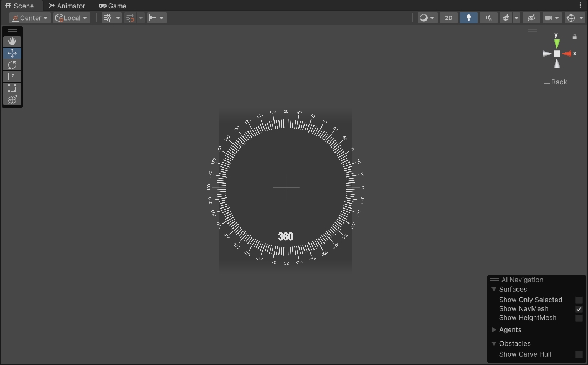Select the Scale tool
The width and height of the screenshot is (588, 365).
(x=12, y=77)
